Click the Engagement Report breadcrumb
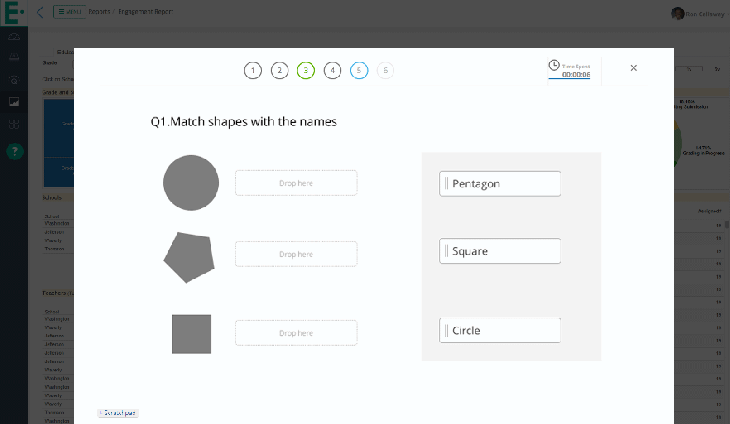This screenshot has width=730, height=424. click(x=145, y=12)
